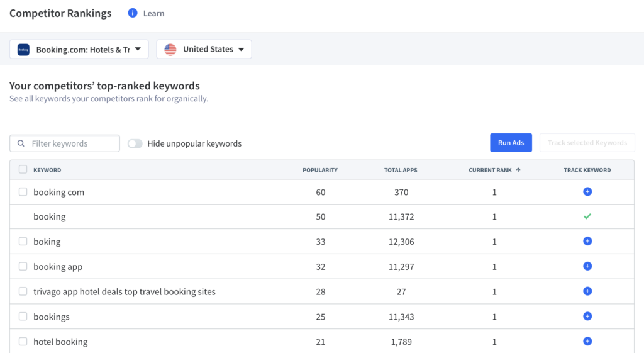The width and height of the screenshot is (644, 353).
Task: Click the TRACK KEYWORD column header
Action: (x=587, y=170)
